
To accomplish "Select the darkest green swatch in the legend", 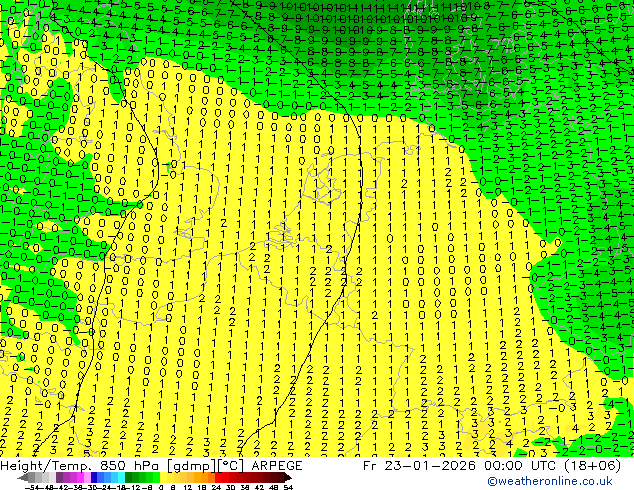I will [128, 478].
